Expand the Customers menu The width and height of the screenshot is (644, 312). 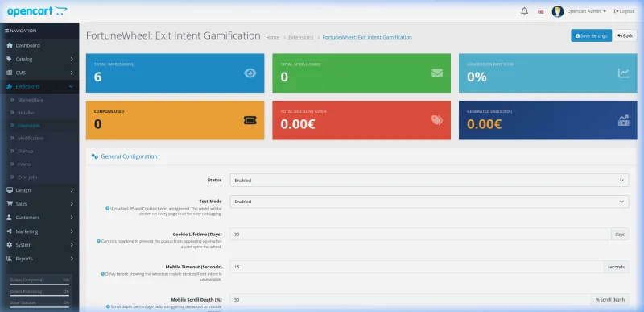[39, 218]
